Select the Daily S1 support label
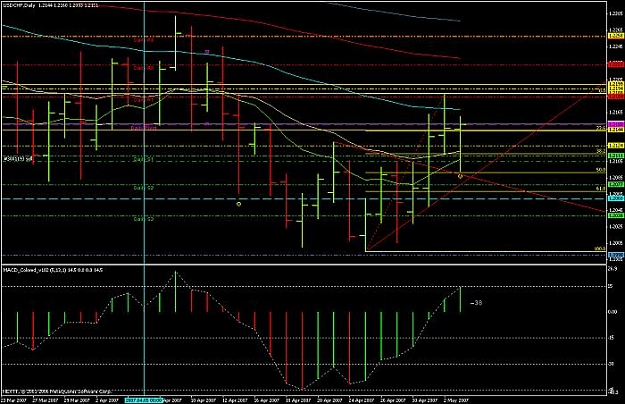The height and width of the screenshot is (404, 625). point(143,159)
